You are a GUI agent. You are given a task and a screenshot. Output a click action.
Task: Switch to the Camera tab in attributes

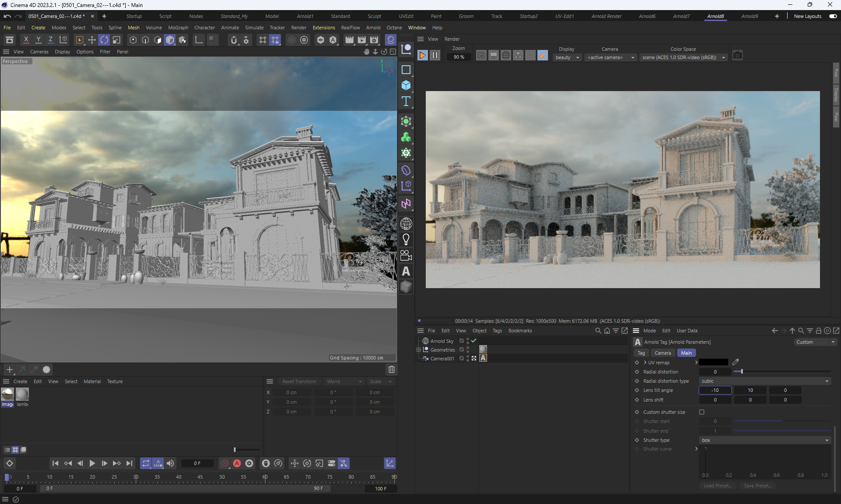tap(662, 353)
